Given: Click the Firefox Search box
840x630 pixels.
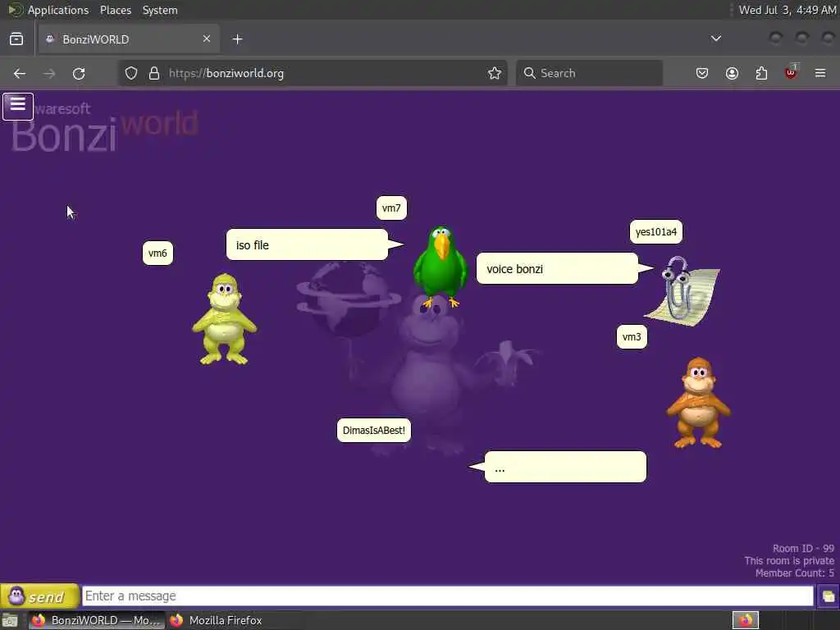Looking at the screenshot, I should pyautogui.click(x=589, y=73).
